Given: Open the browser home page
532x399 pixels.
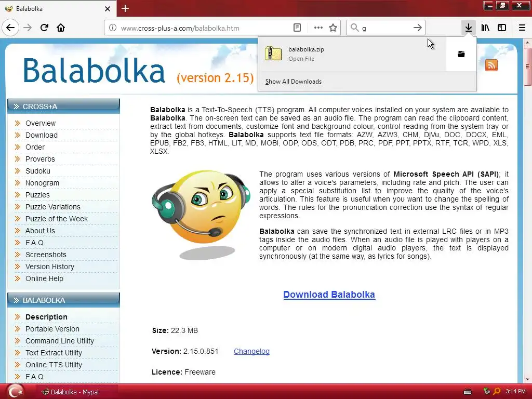Looking at the screenshot, I should coord(61,28).
